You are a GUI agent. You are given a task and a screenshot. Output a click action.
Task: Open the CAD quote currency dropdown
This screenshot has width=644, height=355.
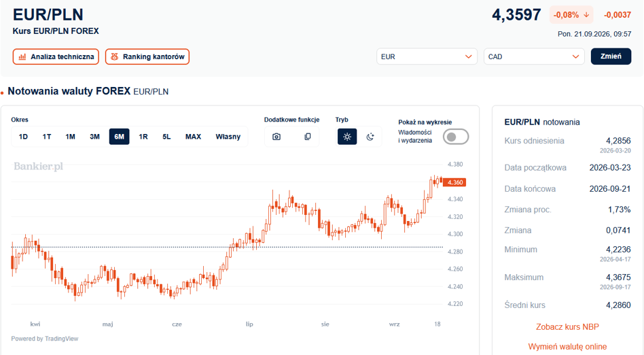[534, 56]
